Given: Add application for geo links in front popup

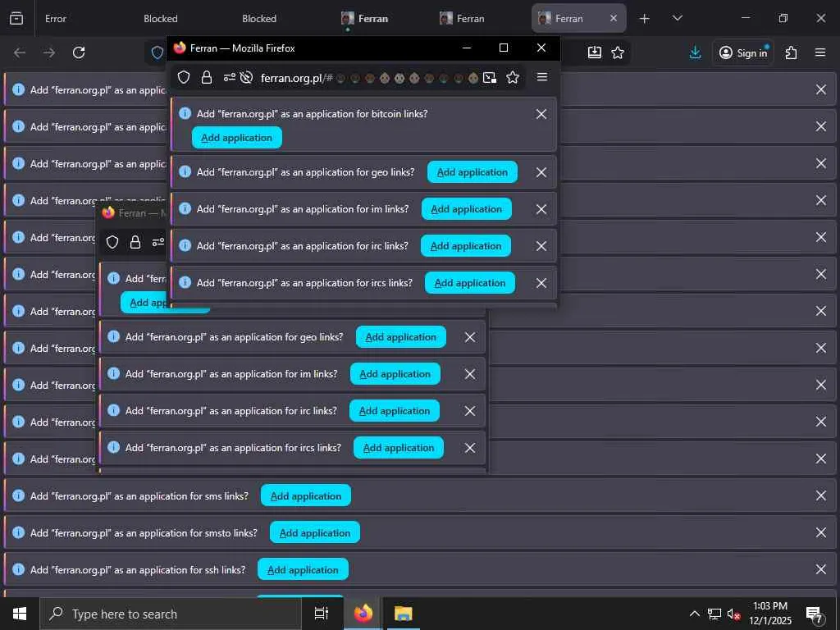Looking at the screenshot, I should click(x=472, y=172).
